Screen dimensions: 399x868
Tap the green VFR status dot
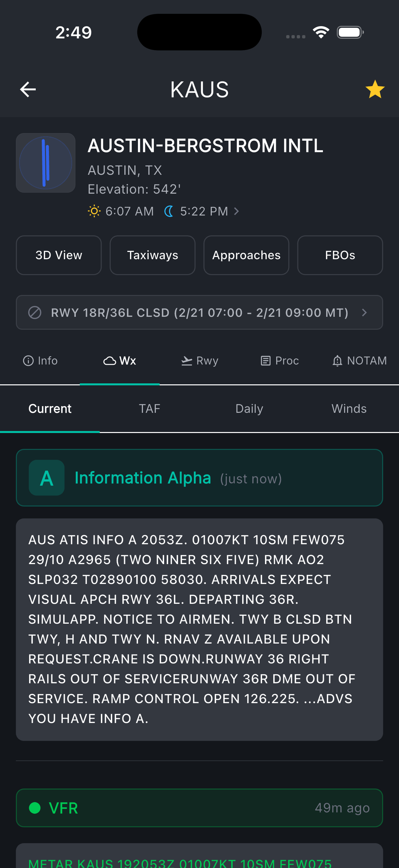click(35, 808)
